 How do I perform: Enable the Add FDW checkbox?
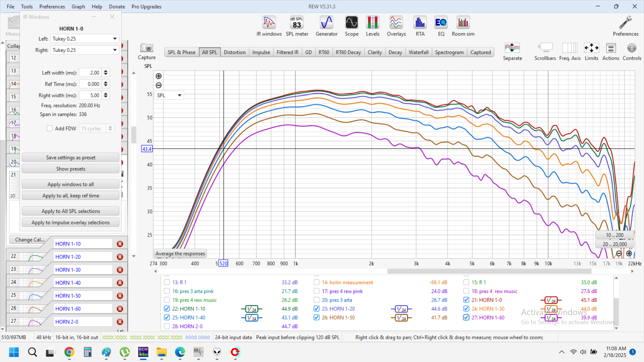(50, 128)
